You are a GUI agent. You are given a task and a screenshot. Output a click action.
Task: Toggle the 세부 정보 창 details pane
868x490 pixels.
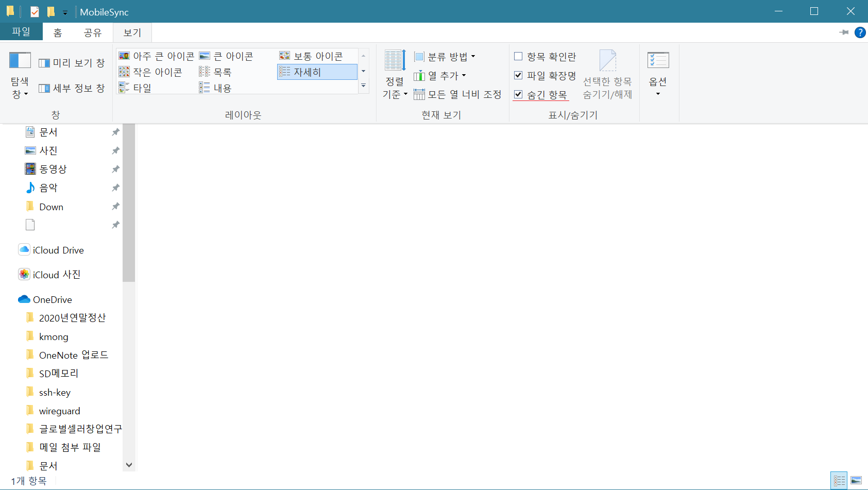[x=72, y=88]
